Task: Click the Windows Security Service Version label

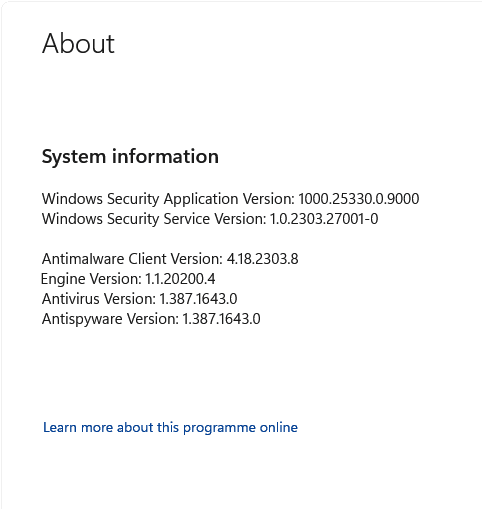Action: (x=154, y=219)
